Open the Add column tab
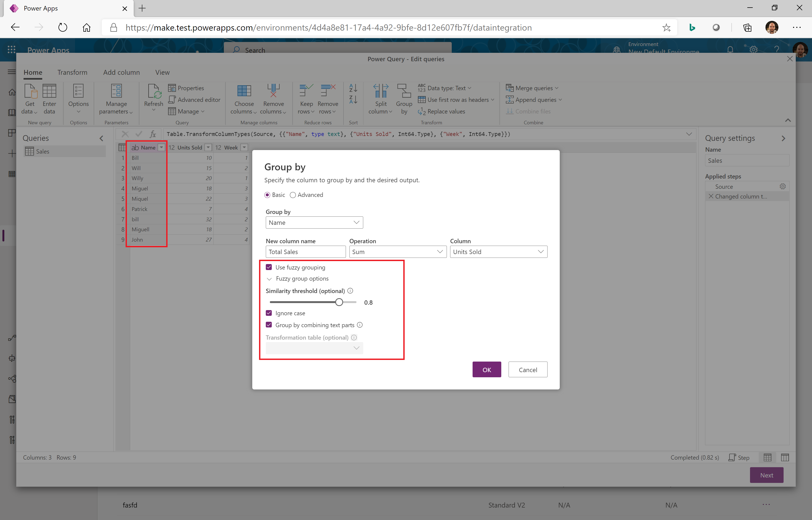 [121, 72]
